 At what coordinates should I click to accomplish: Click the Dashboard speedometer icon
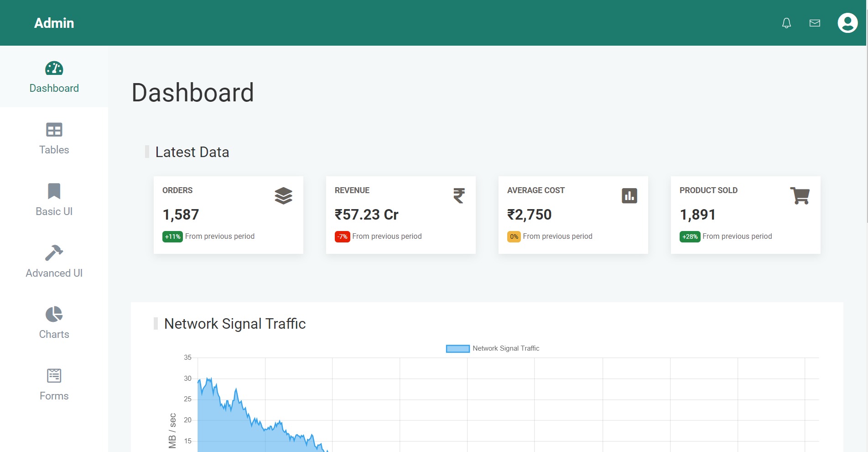pyautogui.click(x=54, y=68)
